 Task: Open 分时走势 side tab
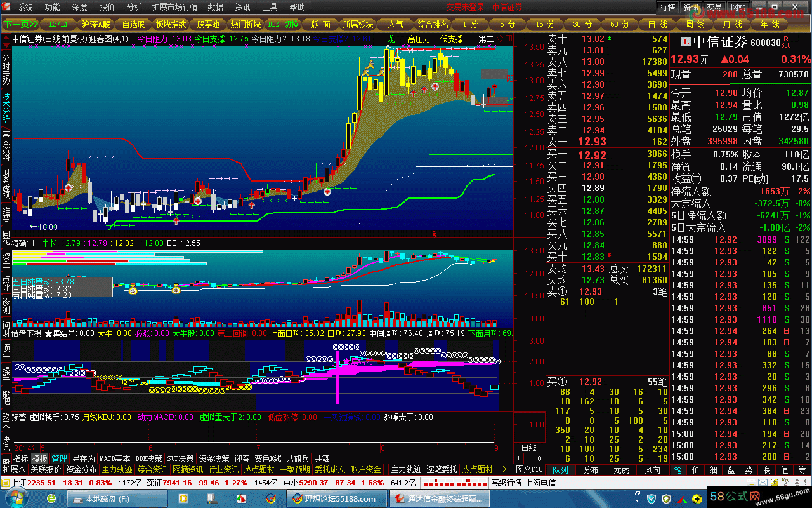click(6, 69)
